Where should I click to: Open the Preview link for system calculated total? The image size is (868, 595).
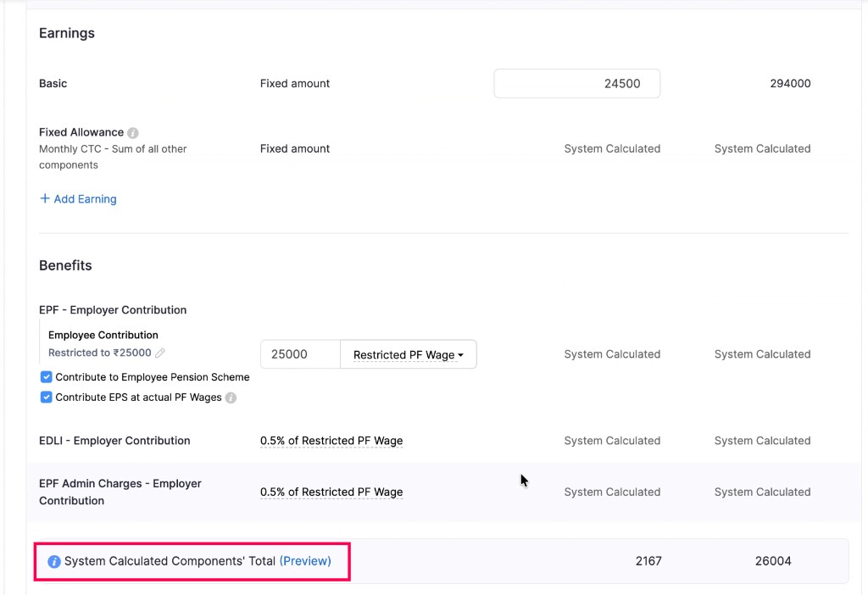coord(305,561)
